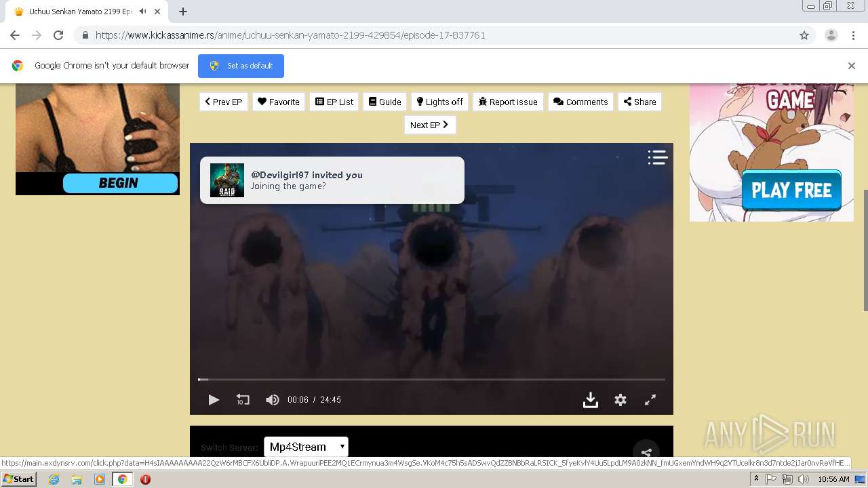Click the PLAY FREE ad button
868x488 pixels.
(791, 190)
